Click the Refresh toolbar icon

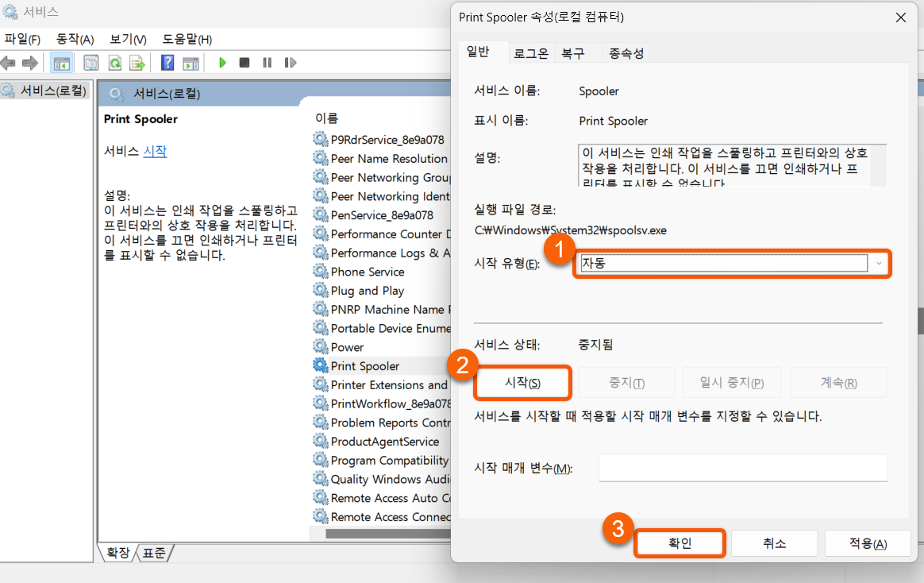point(114,63)
